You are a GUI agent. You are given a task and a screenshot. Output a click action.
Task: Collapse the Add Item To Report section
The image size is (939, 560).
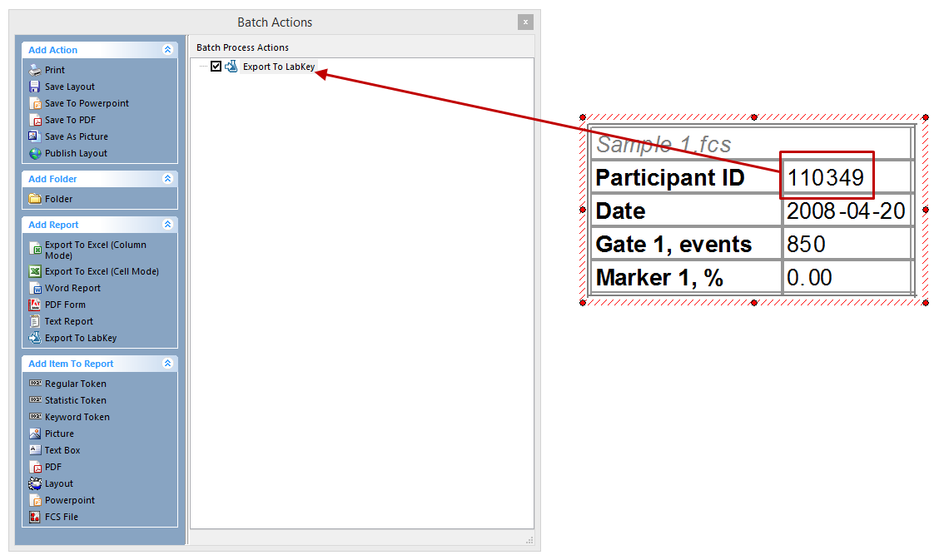click(167, 364)
